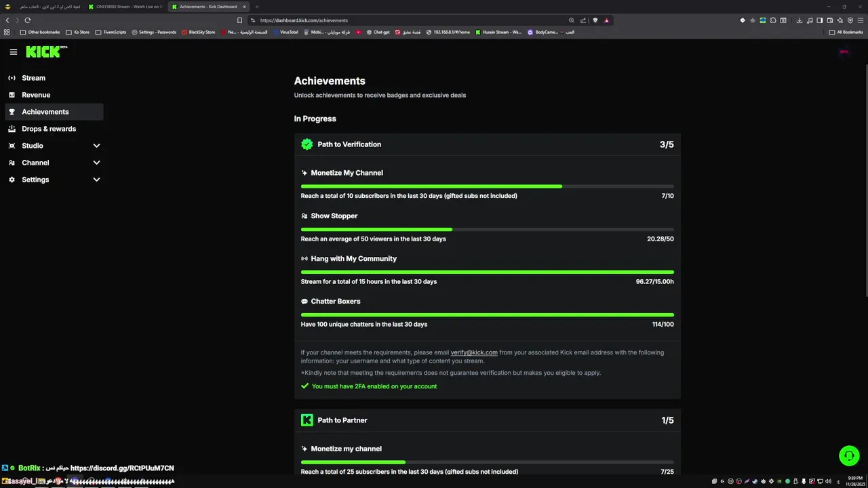The width and height of the screenshot is (868, 488).
Task: Click the browser address bar URL
Action: (304, 20)
